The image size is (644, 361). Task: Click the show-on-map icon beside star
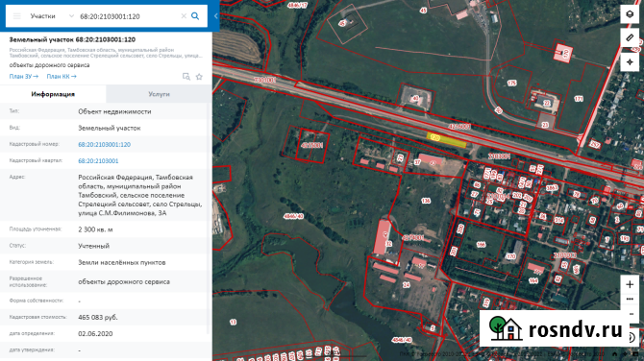186,77
